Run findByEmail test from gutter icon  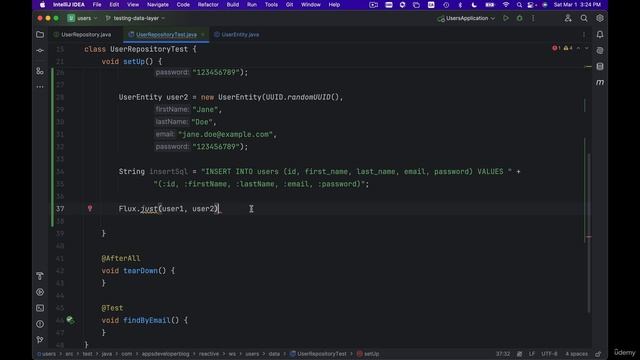(x=70, y=320)
